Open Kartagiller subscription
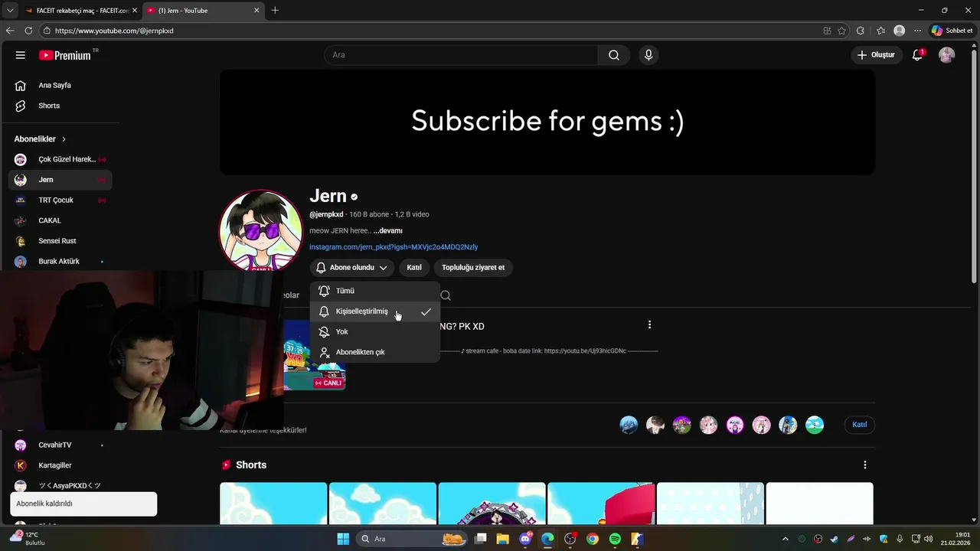Image resolution: width=980 pixels, height=551 pixels. (60, 465)
